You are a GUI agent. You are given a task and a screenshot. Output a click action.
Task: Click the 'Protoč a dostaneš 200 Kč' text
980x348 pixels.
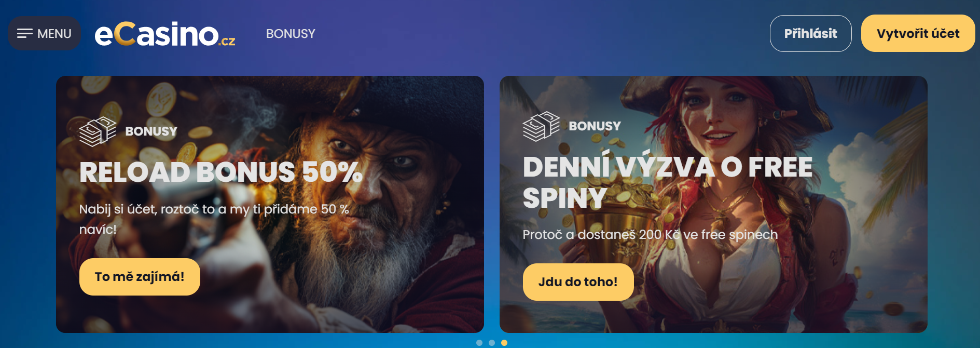(x=650, y=235)
